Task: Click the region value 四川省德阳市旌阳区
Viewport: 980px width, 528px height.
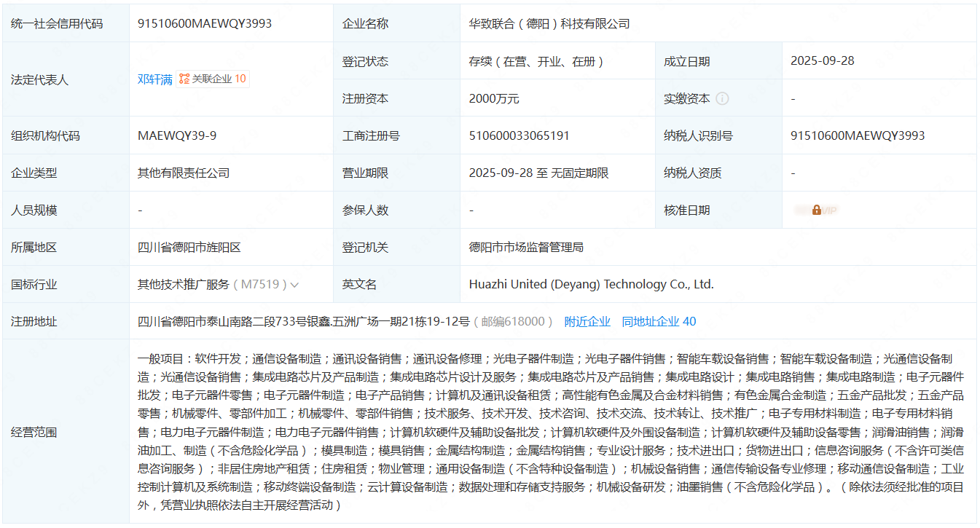Action: pos(189,247)
